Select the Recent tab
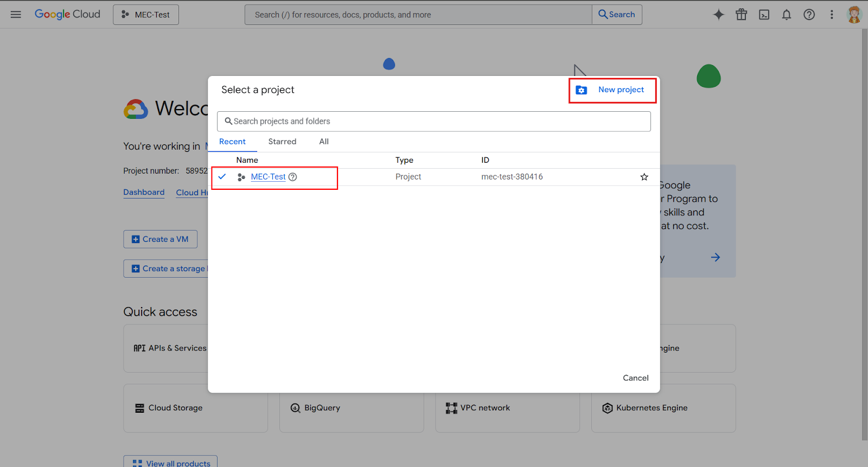 232,142
